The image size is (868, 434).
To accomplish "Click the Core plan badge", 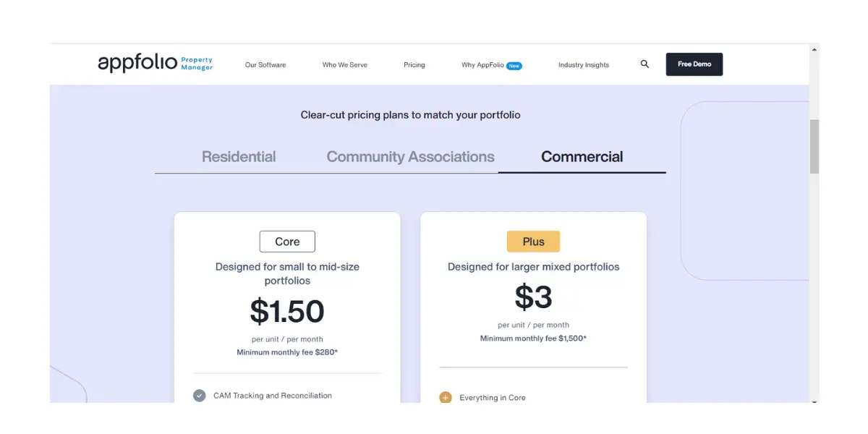I will [x=287, y=242].
